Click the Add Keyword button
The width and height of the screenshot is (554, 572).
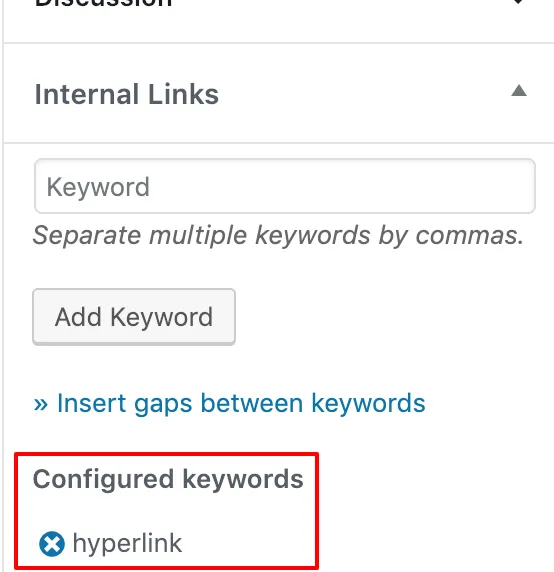pos(134,317)
